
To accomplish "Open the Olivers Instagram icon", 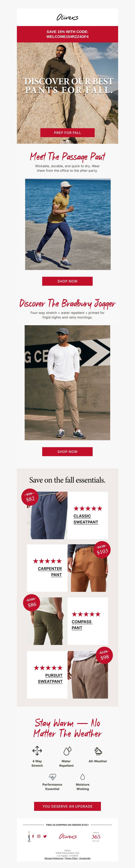I will point(39,836).
